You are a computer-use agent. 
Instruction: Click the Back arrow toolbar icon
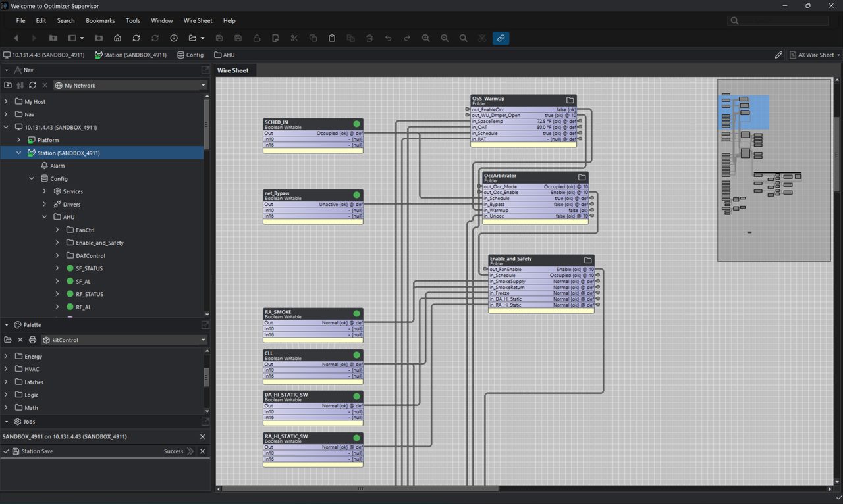click(x=16, y=38)
